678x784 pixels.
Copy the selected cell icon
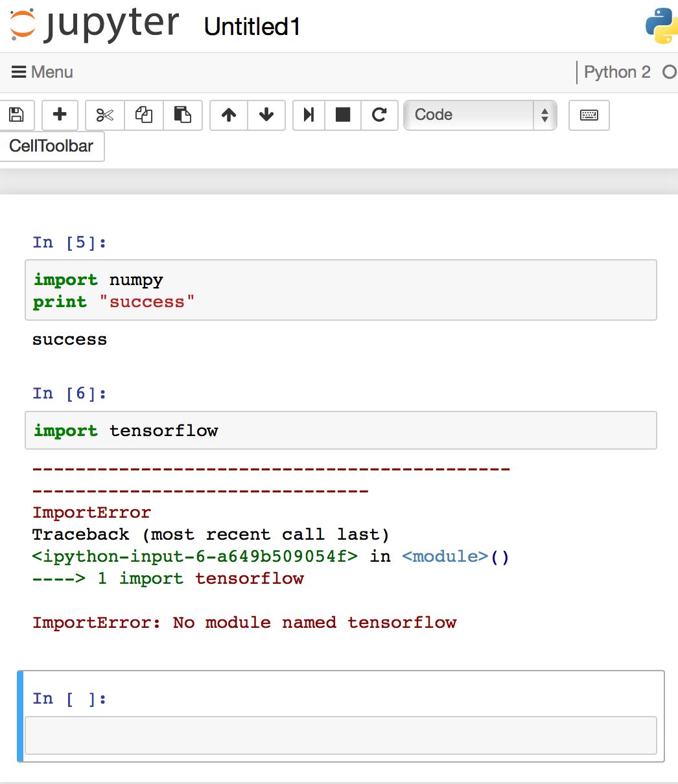coord(144,115)
